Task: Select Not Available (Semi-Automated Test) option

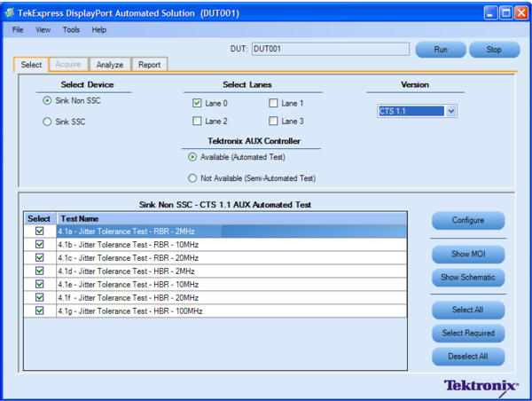Action: (x=192, y=178)
